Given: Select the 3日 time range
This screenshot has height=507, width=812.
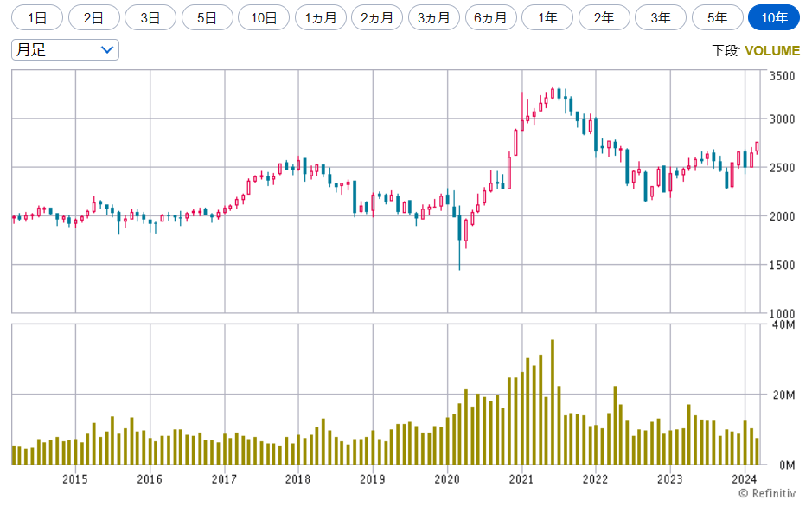Looking at the screenshot, I should click(x=150, y=17).
